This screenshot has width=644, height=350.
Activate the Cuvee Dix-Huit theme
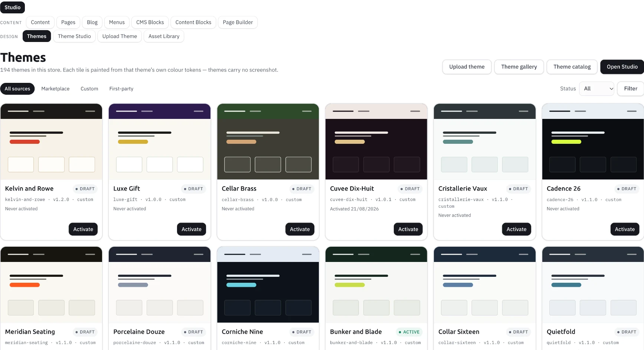pyautogui.click(x=408, y=229)
